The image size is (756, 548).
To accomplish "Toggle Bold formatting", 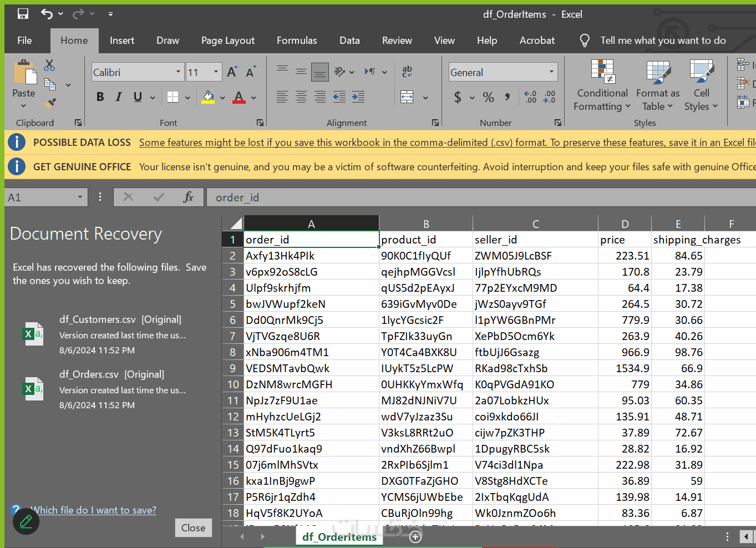I will [100, 97].
